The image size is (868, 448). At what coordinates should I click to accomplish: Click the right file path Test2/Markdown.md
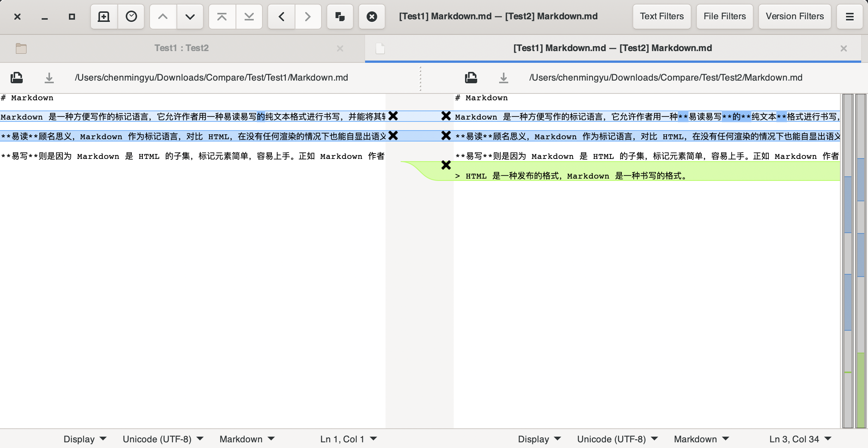point(666,78)
